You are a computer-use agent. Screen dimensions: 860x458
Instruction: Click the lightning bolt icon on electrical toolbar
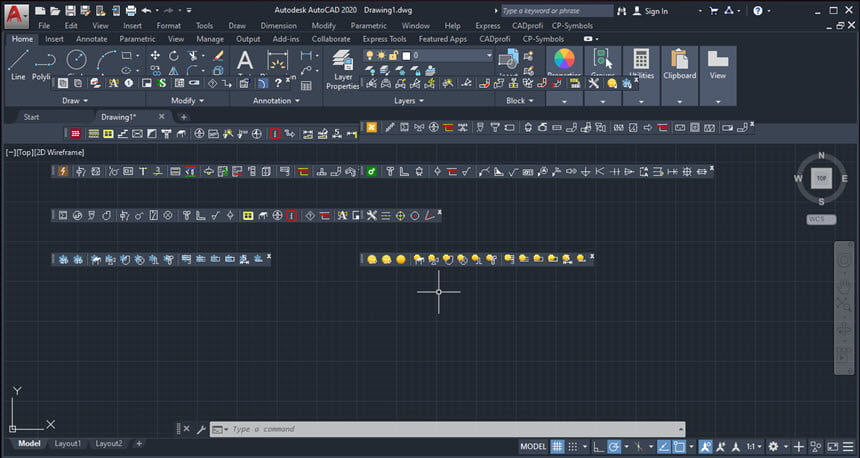63,172
